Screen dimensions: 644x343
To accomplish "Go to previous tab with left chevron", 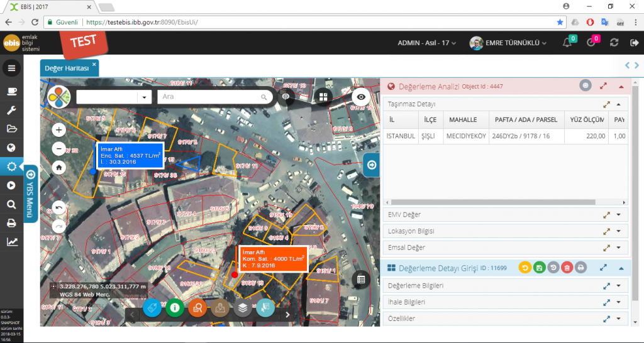I will (627, 65).
